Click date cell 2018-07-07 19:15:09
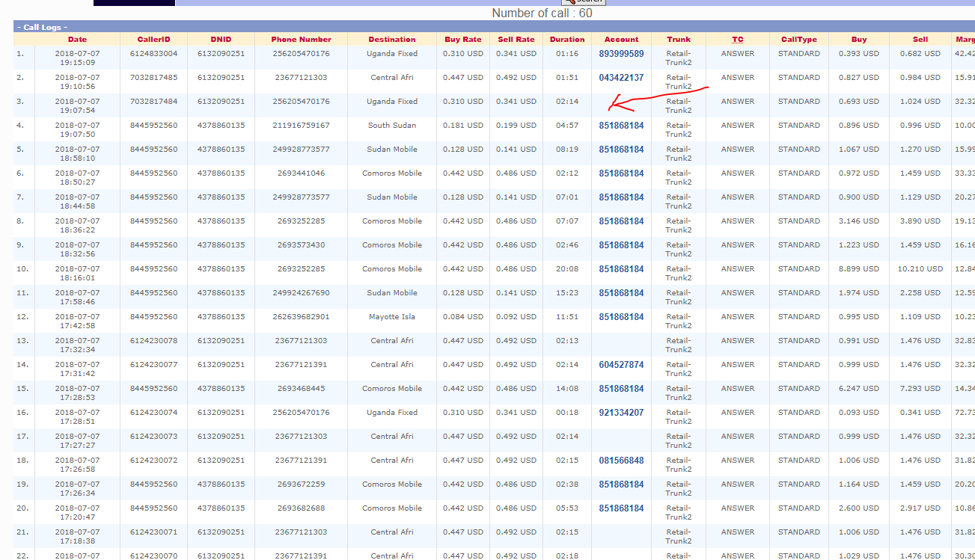This screenshot has width=975, height=560. (x=77, y=58)
